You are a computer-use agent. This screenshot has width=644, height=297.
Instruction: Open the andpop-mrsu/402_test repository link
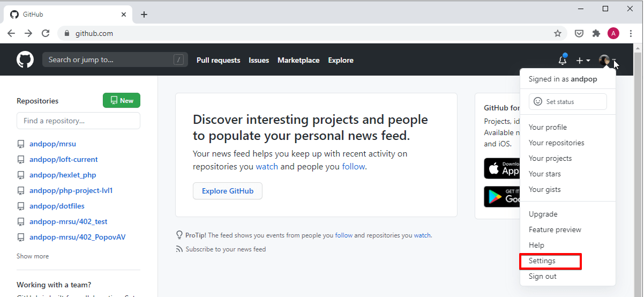coord(69,221)
